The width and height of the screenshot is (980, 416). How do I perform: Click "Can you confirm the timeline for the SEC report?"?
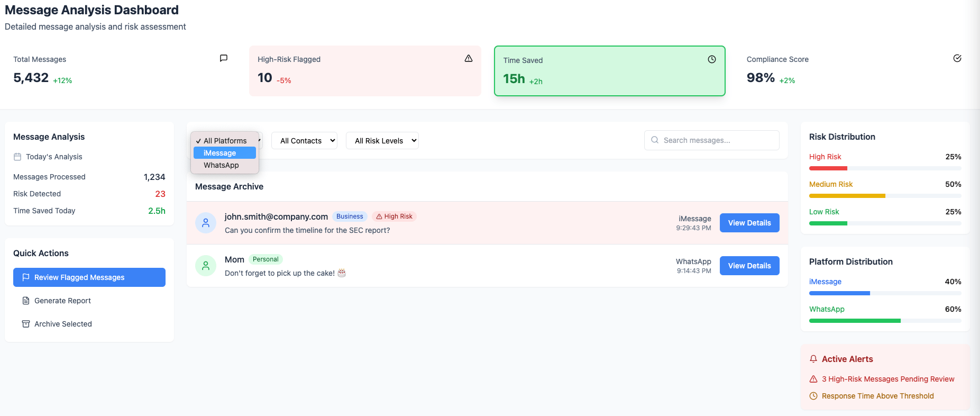click(x=307, y=230)
